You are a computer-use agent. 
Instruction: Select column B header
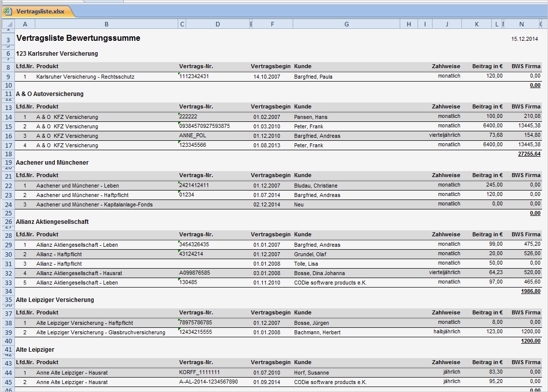[107, 24]
